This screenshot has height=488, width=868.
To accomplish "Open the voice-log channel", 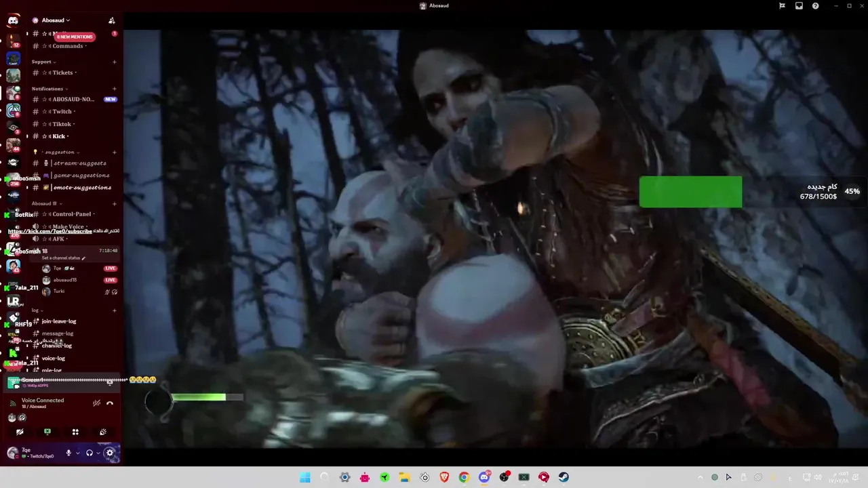I will [x=75, y=358].
